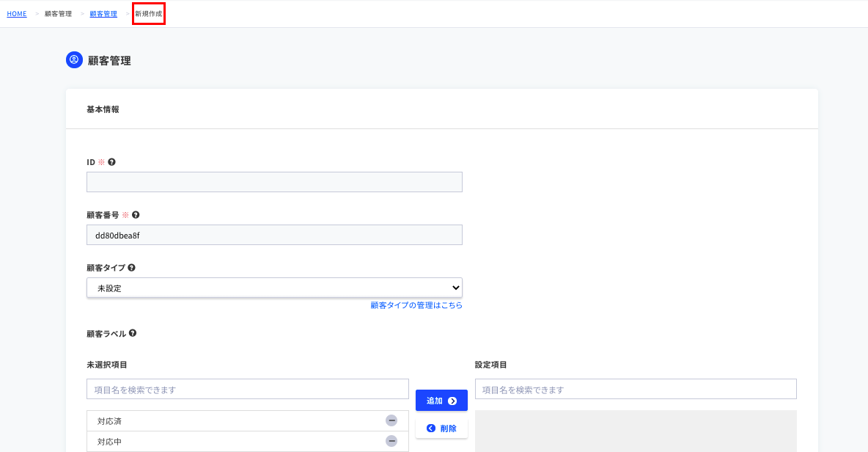Go to HOME via the breadcrumb
Screen dimensions: 868x452
point(17,14)
